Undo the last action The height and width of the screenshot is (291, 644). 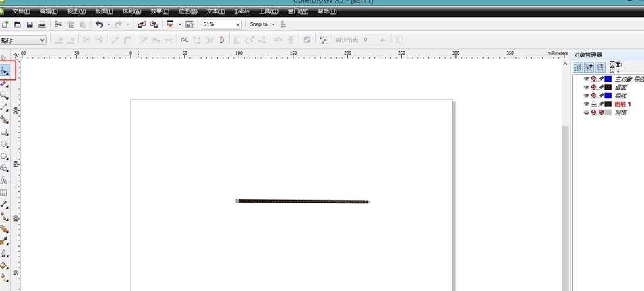(x=99, y=24)
